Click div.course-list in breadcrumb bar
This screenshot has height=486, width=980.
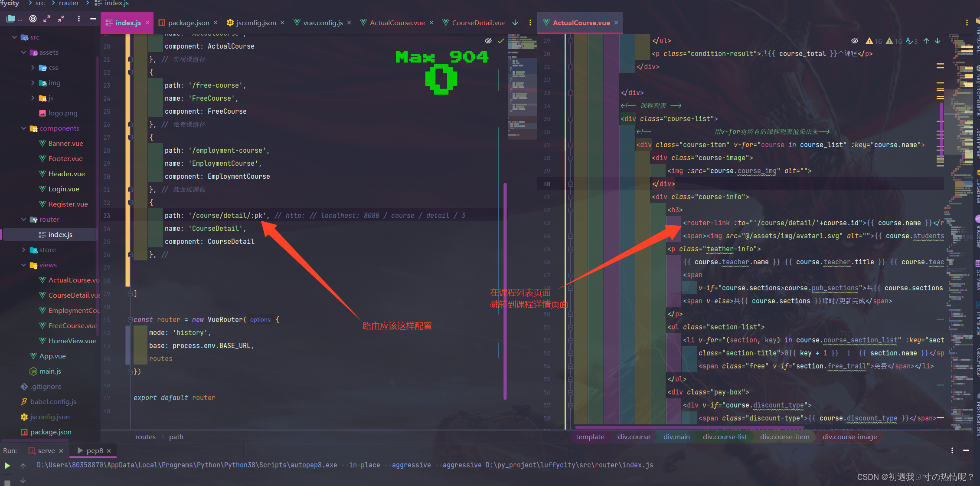[725, 437]
